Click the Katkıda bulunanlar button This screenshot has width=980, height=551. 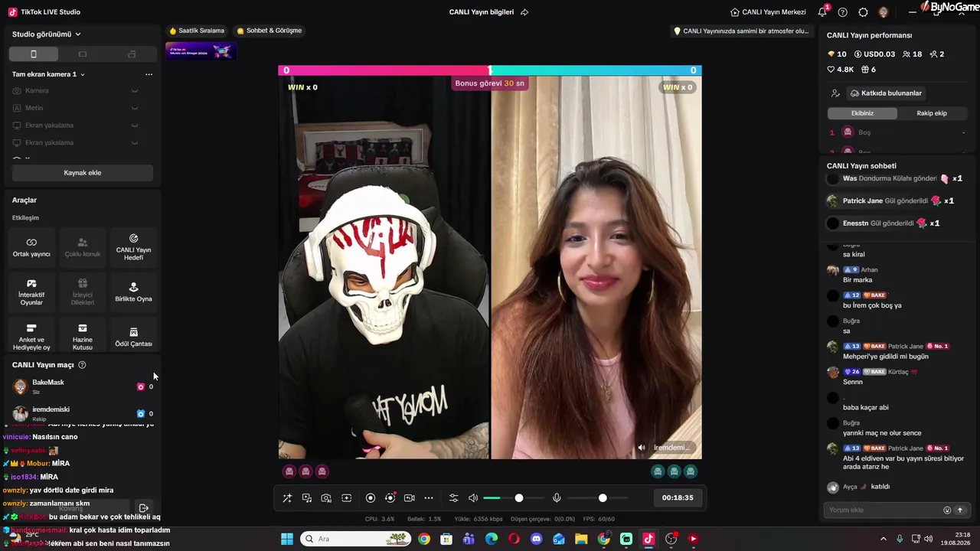(886, 93)
